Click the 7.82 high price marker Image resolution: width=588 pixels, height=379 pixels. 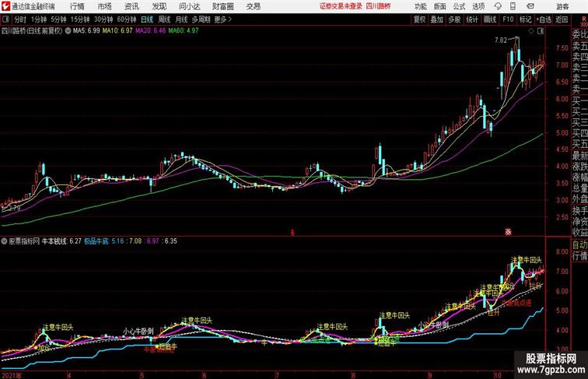501,40
